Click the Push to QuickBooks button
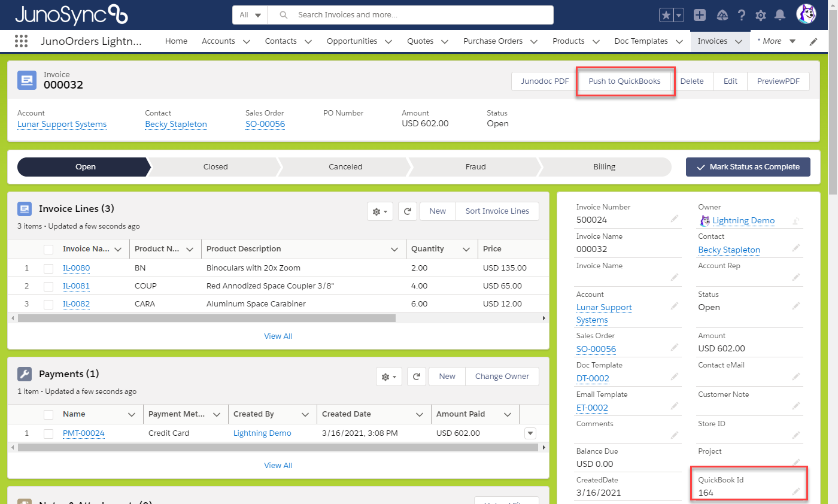838x504 pixels. point(626,81)
